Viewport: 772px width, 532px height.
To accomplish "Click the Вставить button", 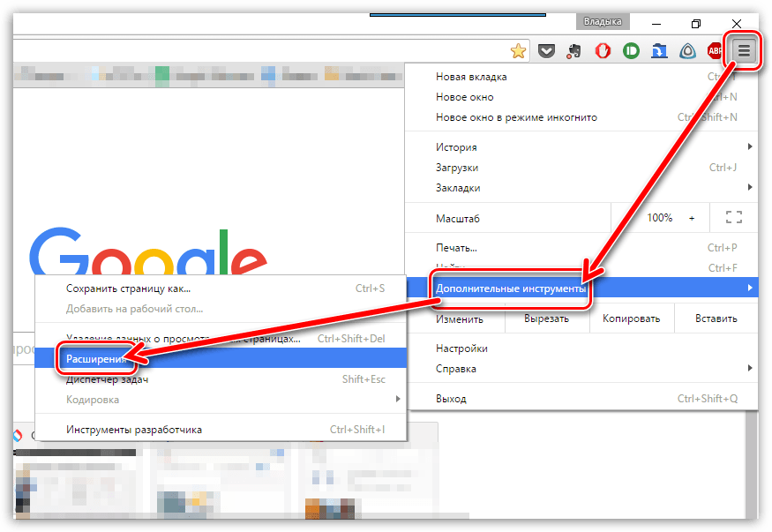I will pyautogui.click(x=716, y=318).
